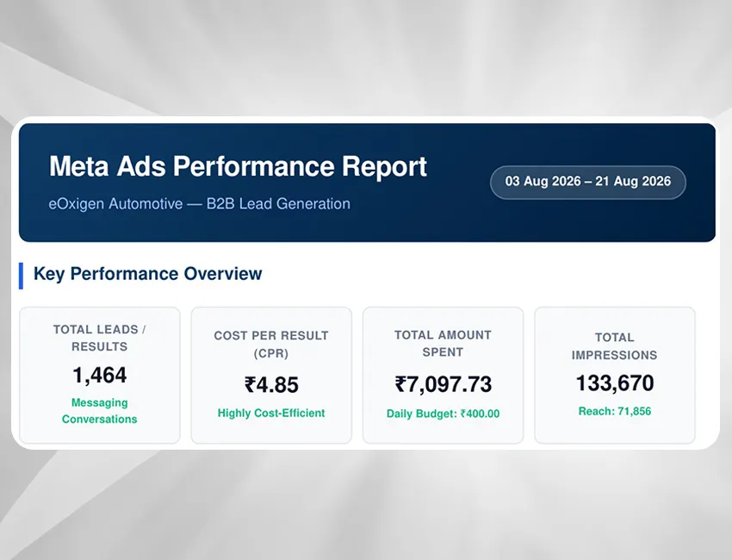Click the ₹7,097.73 amount value
Viewport: 732px width, 560px height.
443,385
